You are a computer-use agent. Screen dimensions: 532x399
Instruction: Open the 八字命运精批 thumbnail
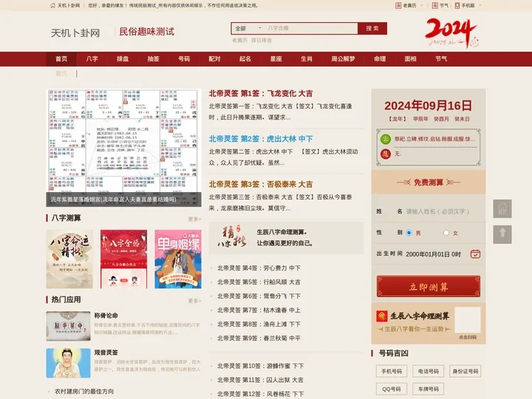69,259
